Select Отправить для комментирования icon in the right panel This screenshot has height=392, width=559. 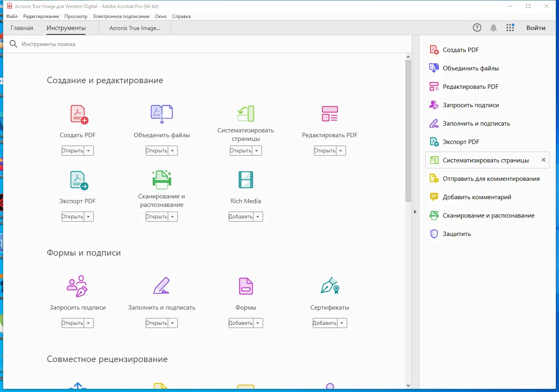434,178
